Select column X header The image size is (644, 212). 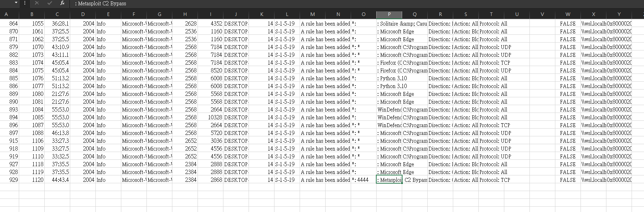pos(594,14)
